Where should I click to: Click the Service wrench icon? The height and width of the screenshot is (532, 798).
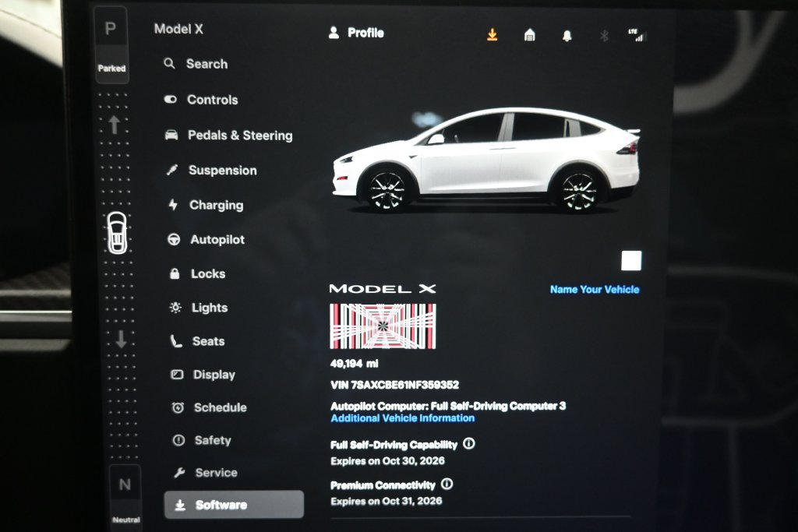179,473
